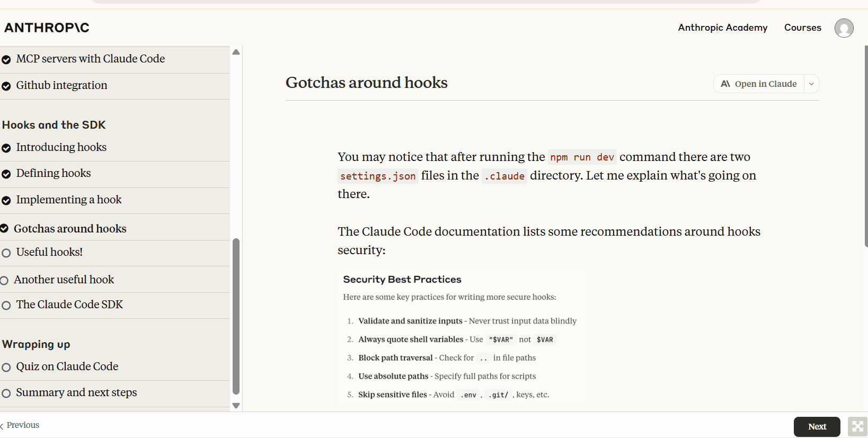The width and height of the screenshot is (868, 438).
Task: Click the .env code snippet
Action: pos(468,395)
